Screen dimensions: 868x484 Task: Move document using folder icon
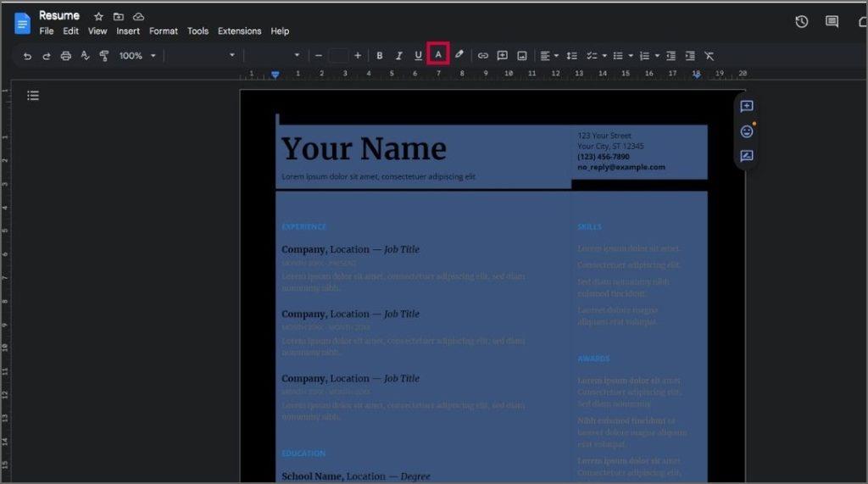119,17
